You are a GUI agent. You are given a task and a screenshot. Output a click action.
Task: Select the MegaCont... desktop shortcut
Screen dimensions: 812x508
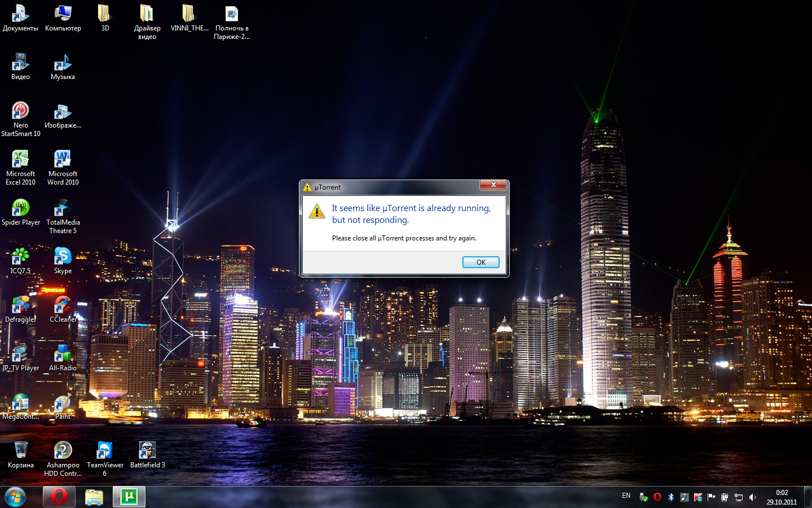[x=20, y=406]
